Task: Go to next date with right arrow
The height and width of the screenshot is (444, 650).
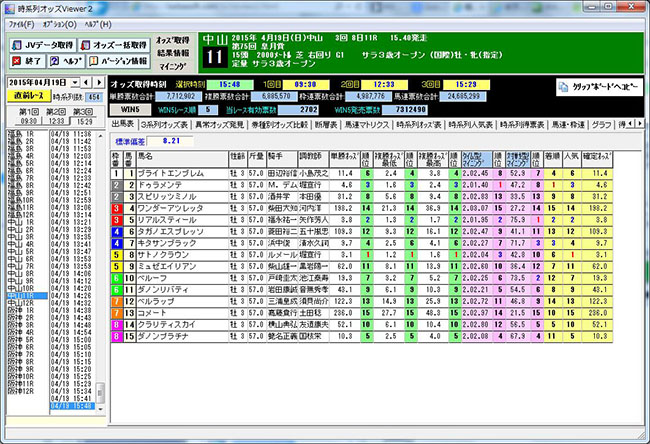Action: click(101, 81)
